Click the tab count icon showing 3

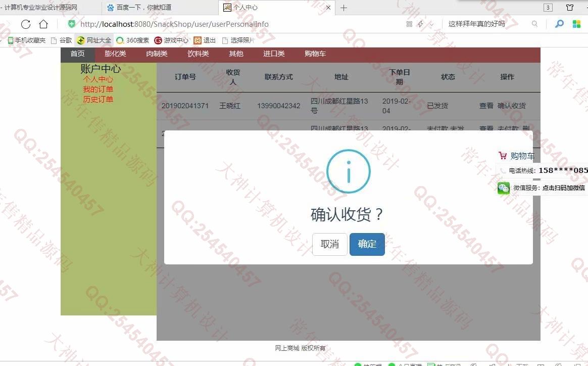tap(548, 8)
